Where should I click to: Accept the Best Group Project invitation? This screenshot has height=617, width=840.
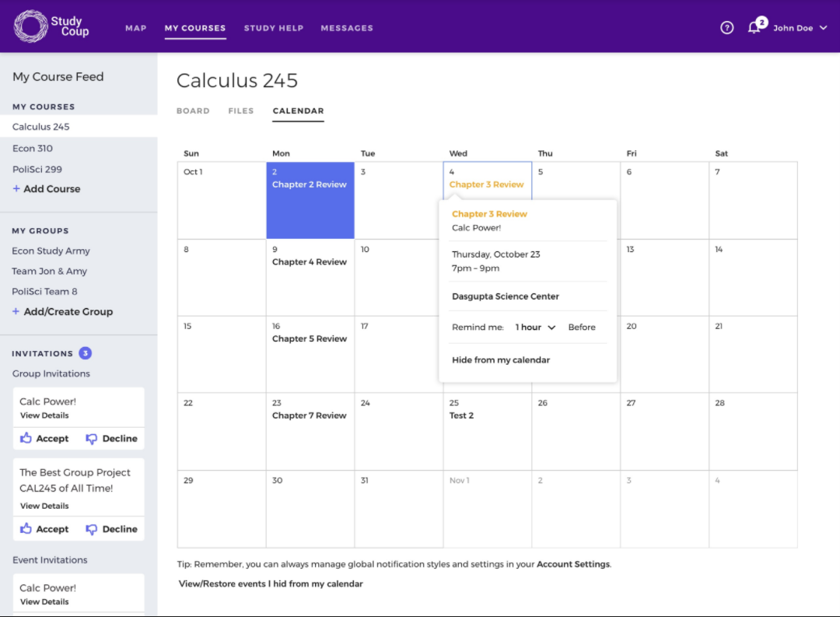point(45,529)
